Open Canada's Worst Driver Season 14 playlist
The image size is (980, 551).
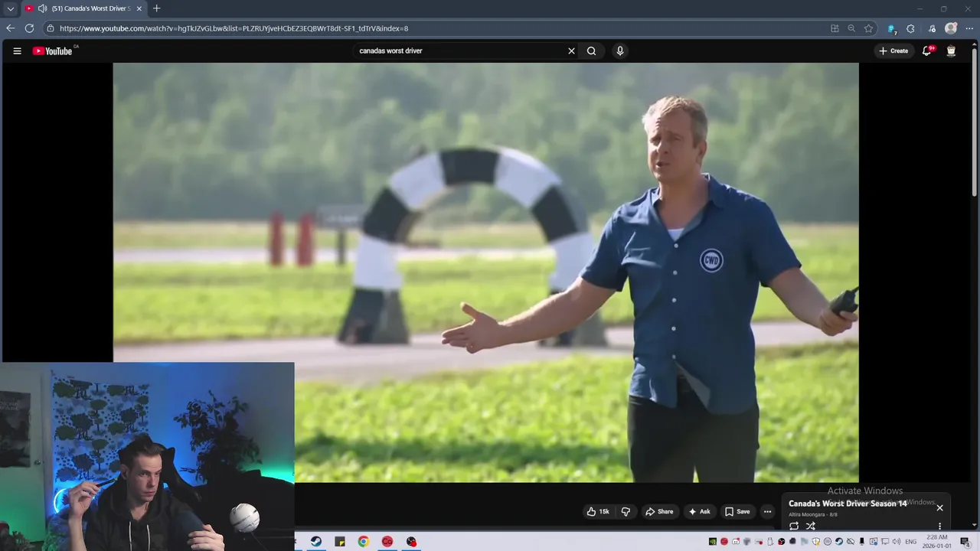tap(848, 504)
